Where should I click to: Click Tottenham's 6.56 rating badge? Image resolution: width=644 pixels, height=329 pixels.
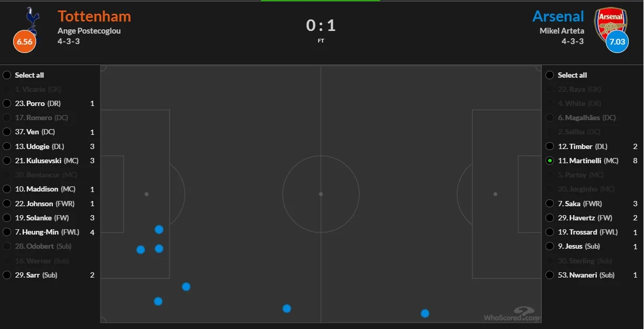tap(25, 42)
